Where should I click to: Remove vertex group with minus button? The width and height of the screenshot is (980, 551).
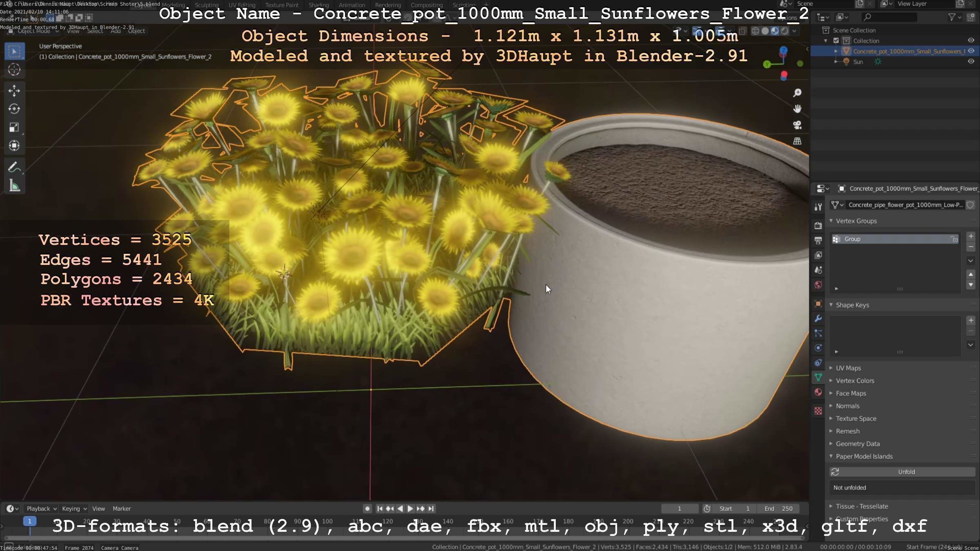(x=971, y=247)
